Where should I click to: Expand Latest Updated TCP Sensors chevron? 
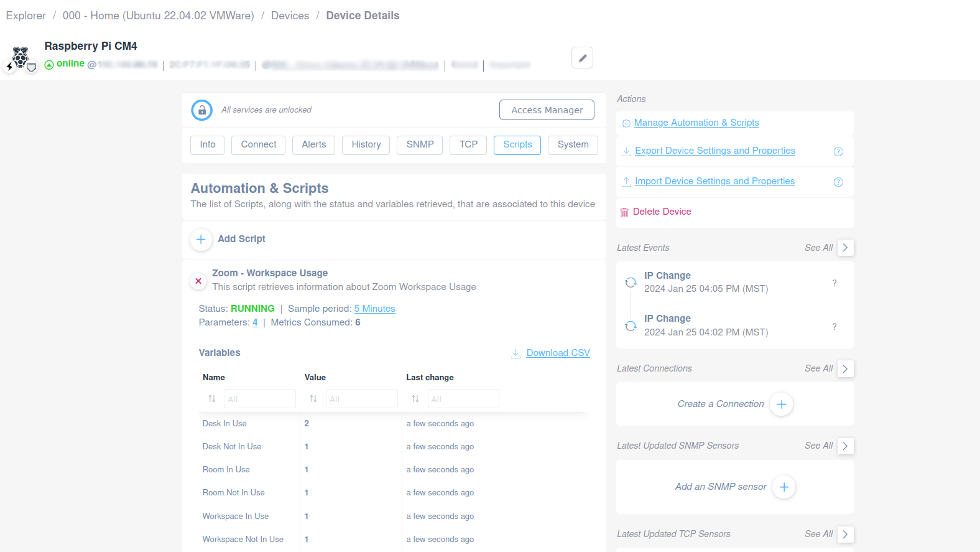(x=845, y=535)
